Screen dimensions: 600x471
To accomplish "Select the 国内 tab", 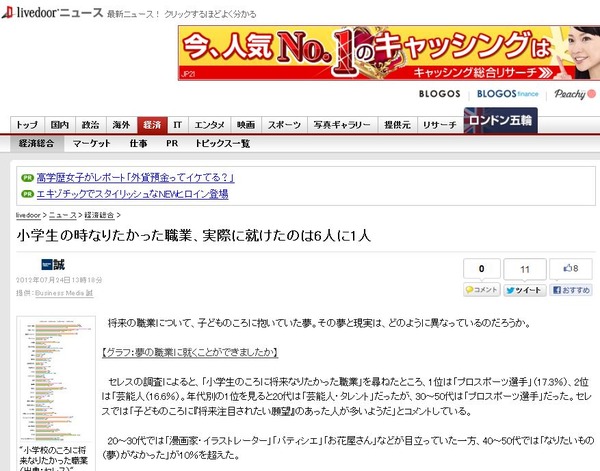I will click(60, 125).
